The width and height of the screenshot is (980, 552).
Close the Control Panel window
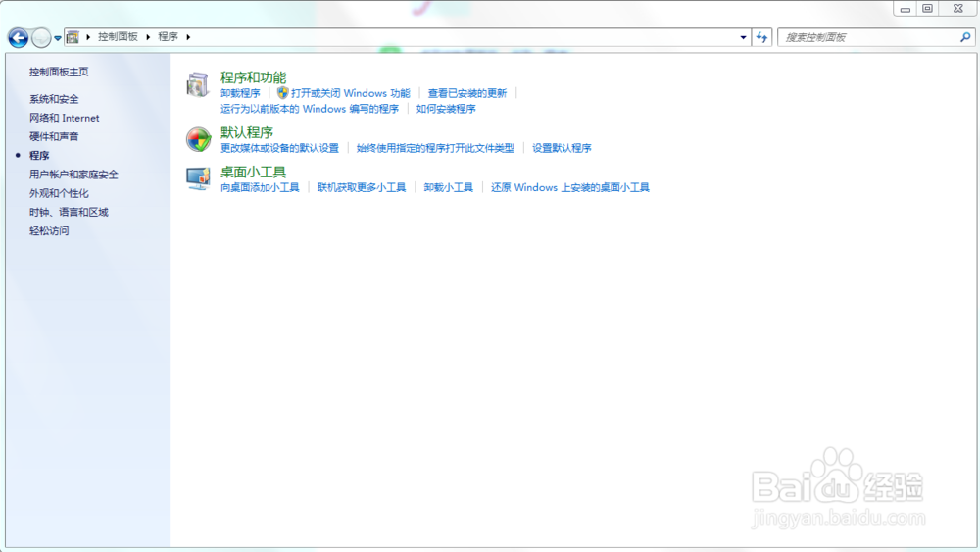[958, 9]
